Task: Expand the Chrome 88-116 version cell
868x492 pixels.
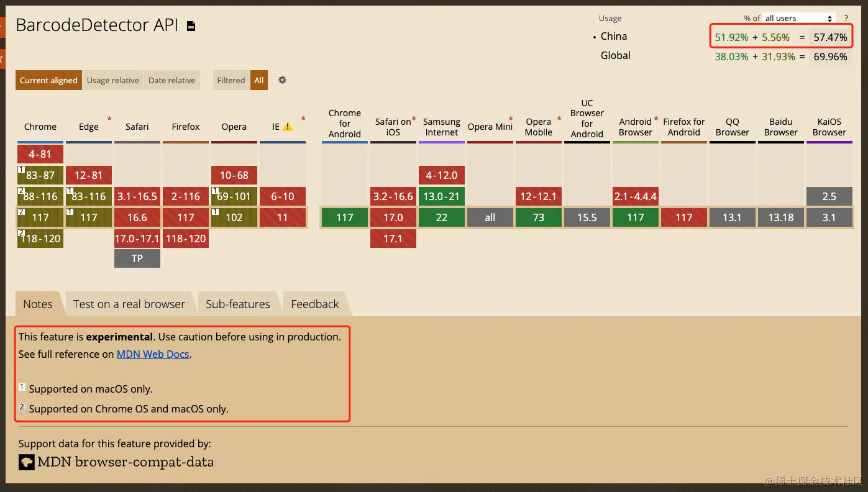Action: [40, 196]
